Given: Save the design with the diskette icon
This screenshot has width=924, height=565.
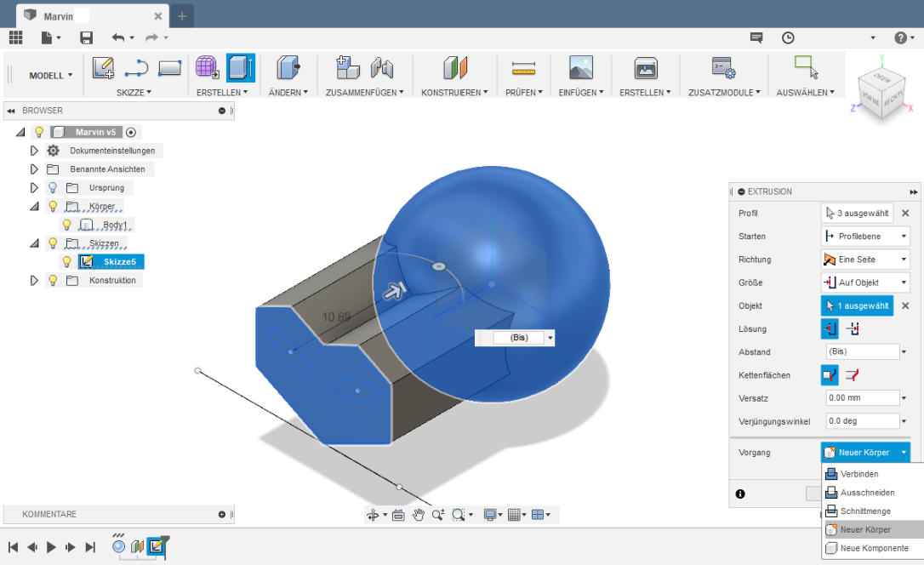Looking at the screenshot, I should (86, 37).
